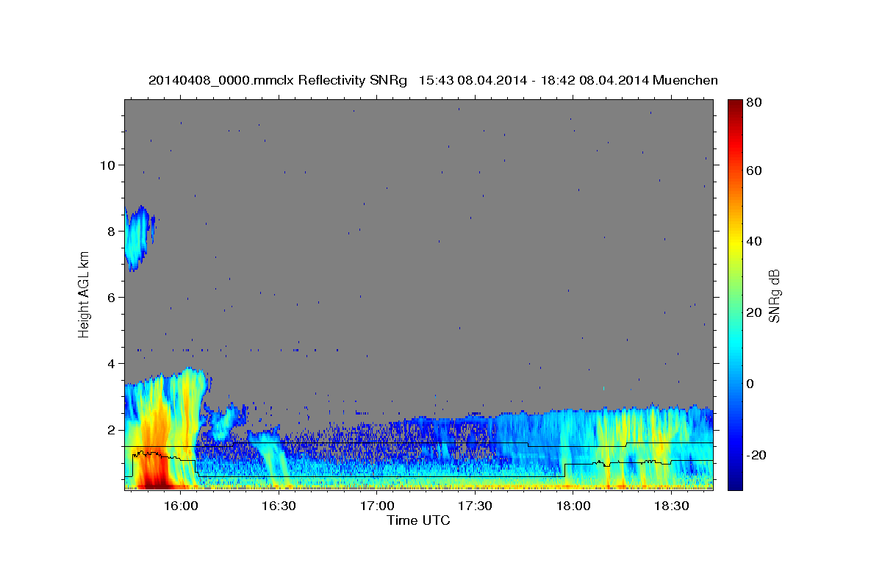Click the high cloud echo near 8 km
This screenshot has width=882, height=588.
coord(137,237)
